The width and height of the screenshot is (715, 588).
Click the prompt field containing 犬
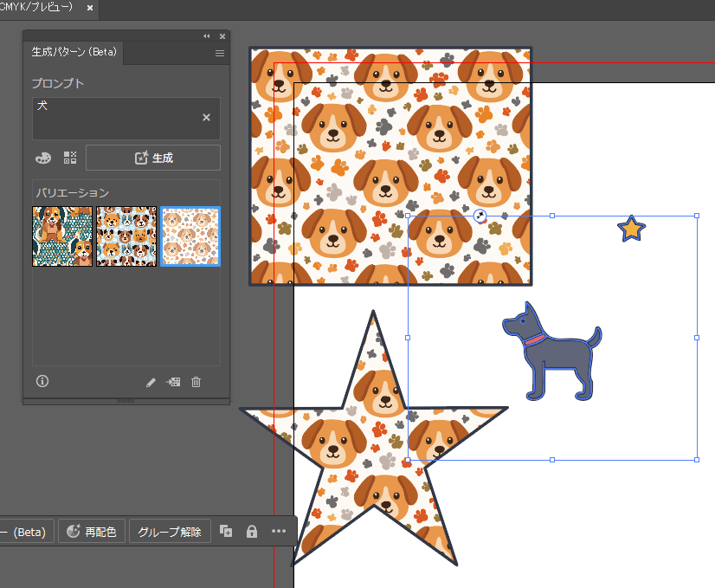pos(113,118)
